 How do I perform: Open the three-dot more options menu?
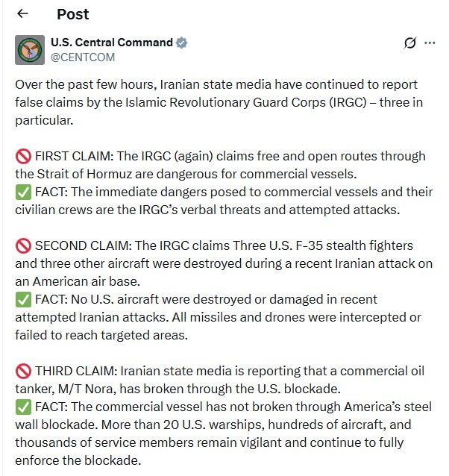[430, 43]
